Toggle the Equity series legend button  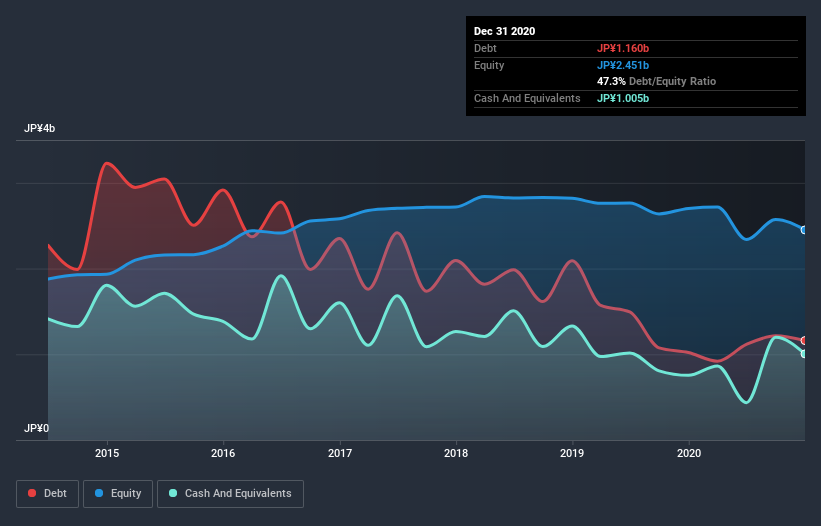click(118, 494)
